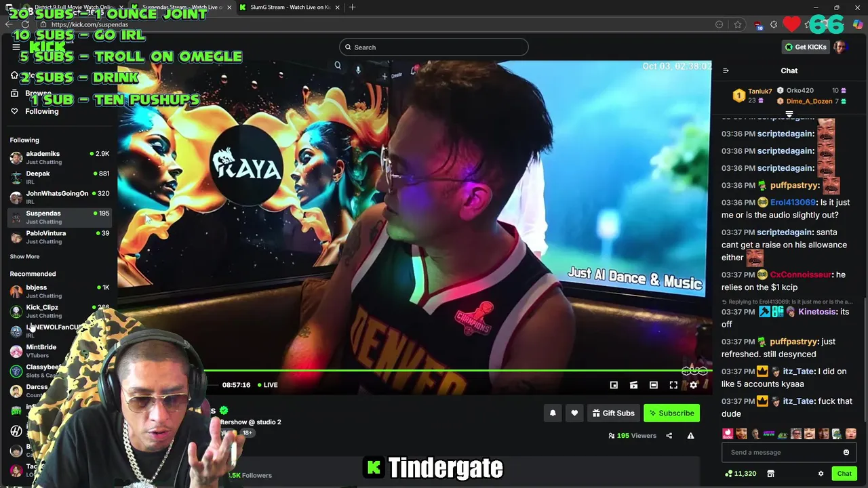Open JohnWhatsGoingOn channel in sidebar
The height and width of the screenshot is (488, 868).
60,197
